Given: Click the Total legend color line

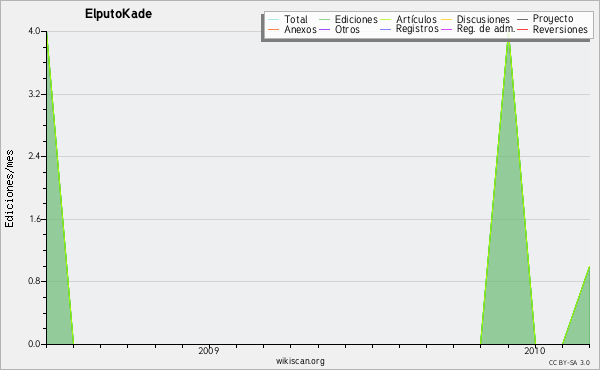Looking at the screenshot, I should tap(274, 20).
